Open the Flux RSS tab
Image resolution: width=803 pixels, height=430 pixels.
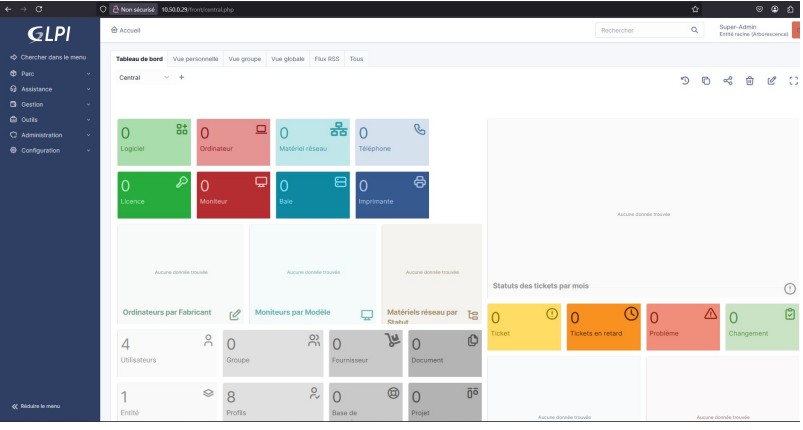pos(327,59)
